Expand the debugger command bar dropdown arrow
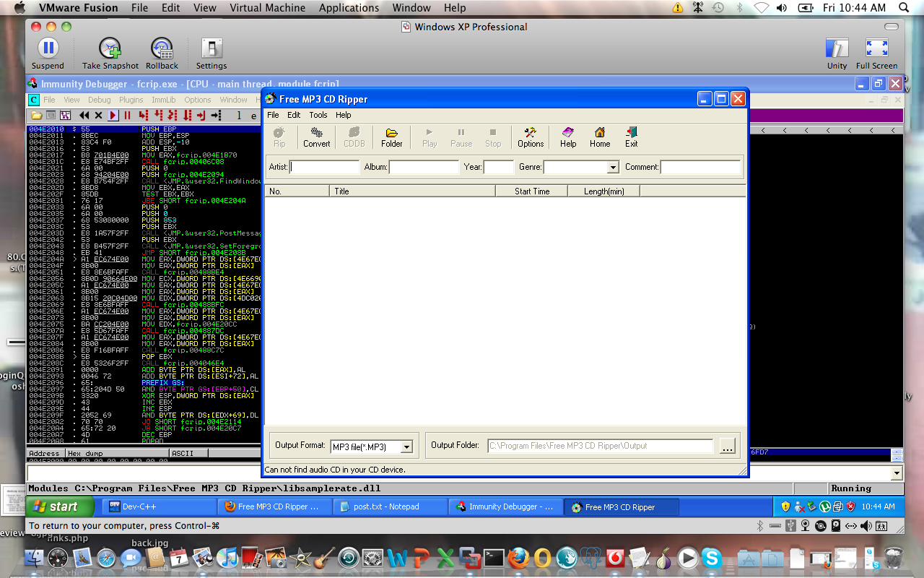The width and height of the screenshot is (924, 578). pos(897,473)
